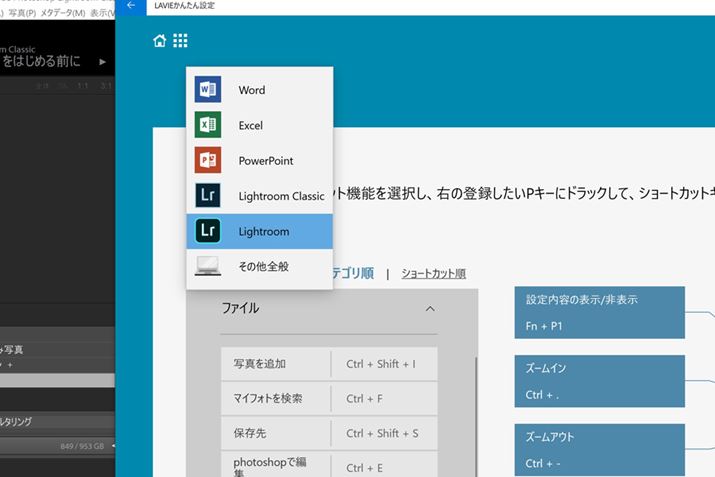Viewport: 715px width, 477px height.
Task: Open the app grid icon
Action: [x=180, y=41]
